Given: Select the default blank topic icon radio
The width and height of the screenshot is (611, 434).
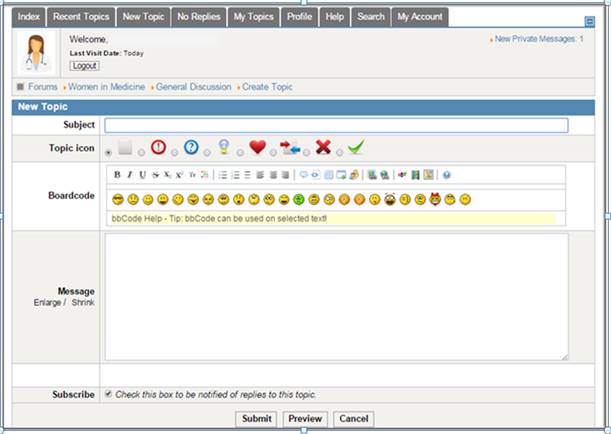Looking at the screenshot, I should pos(108,153).
